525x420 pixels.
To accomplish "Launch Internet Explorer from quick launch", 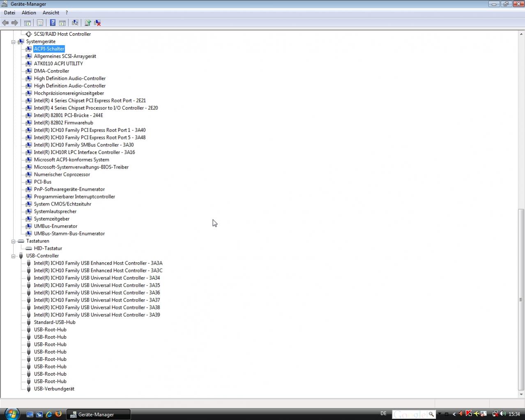I will (x=49, y=414).
